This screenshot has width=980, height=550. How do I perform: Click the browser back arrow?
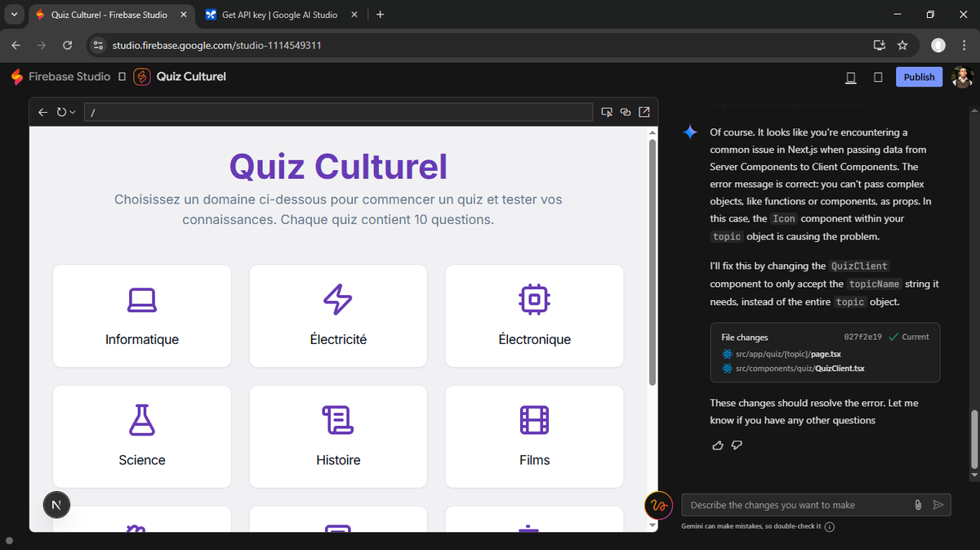[x=17, y=45]
